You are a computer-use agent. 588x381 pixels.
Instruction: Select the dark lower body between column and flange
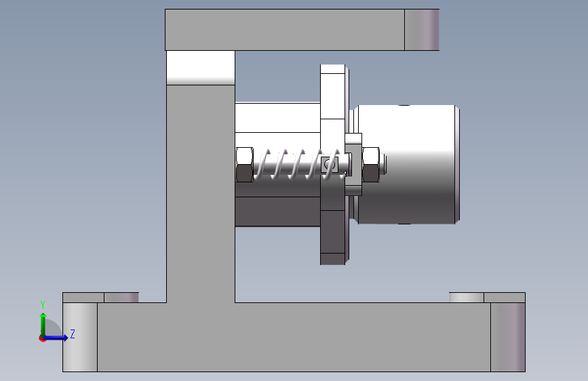point(277,212)
